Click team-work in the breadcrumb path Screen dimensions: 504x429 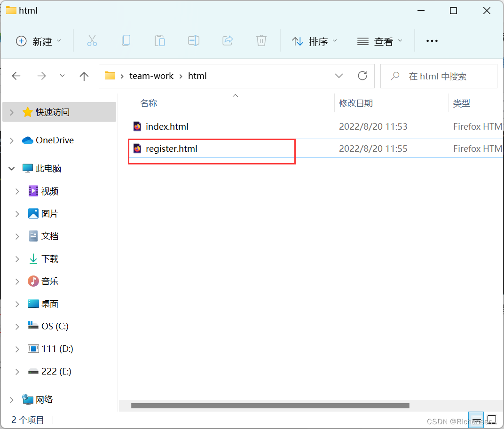tap(151, 76)
